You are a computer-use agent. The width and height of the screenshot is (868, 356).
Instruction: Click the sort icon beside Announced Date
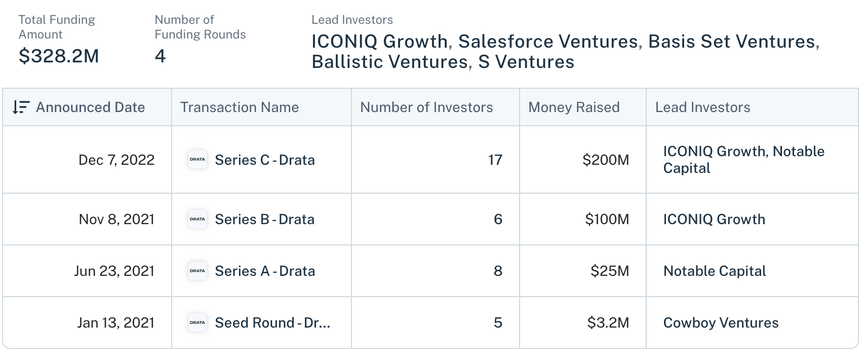point(21,108)
